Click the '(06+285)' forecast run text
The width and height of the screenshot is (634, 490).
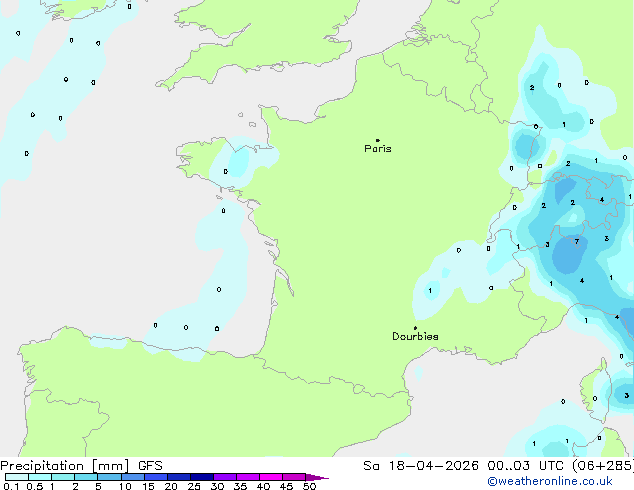coord(603,466)
